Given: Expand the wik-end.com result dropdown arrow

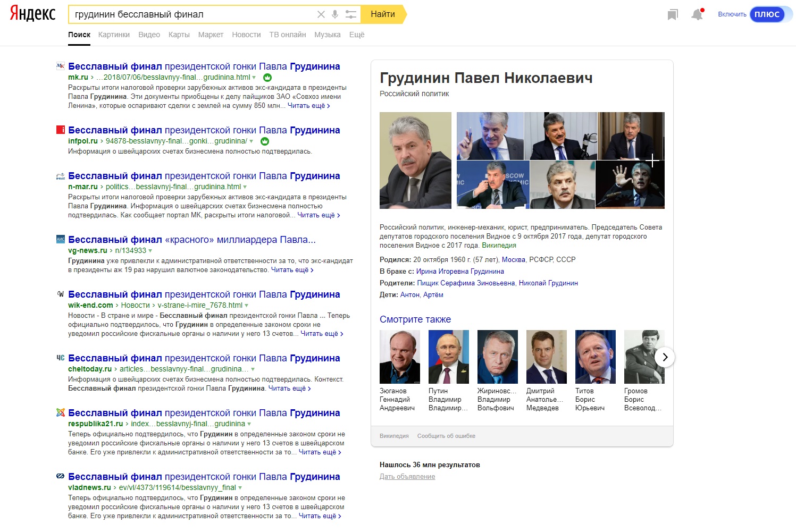Looking at the screenshot, I should [247, 306].
